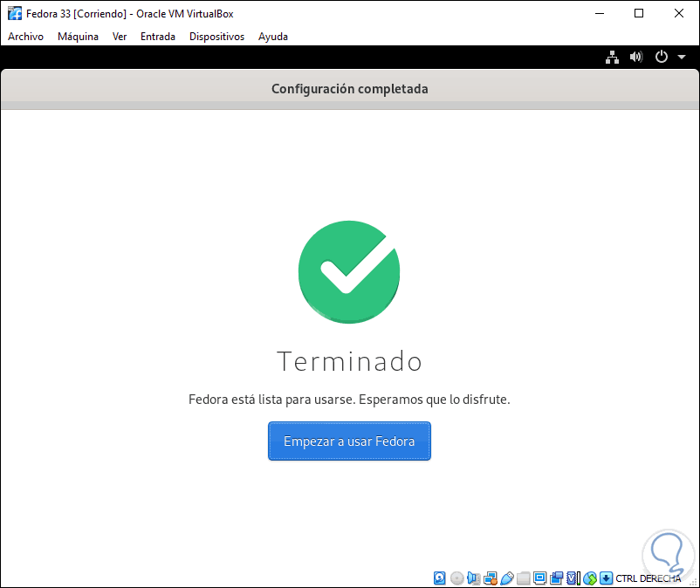This screenshot has width=700, height=588.
Task: Open the Máquina menu
Action: pyautogui.click(x=78, y=37)
